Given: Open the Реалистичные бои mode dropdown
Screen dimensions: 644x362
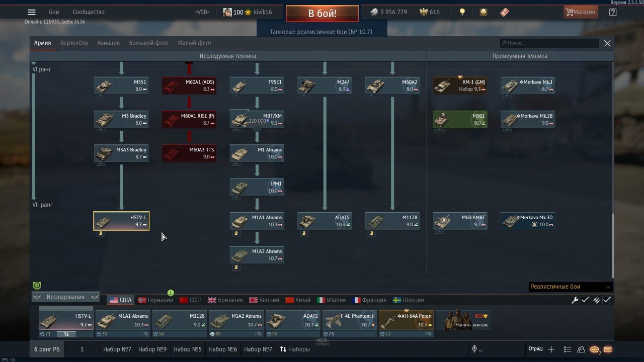Looking at the screenshot, I should [x=571, y=287].
